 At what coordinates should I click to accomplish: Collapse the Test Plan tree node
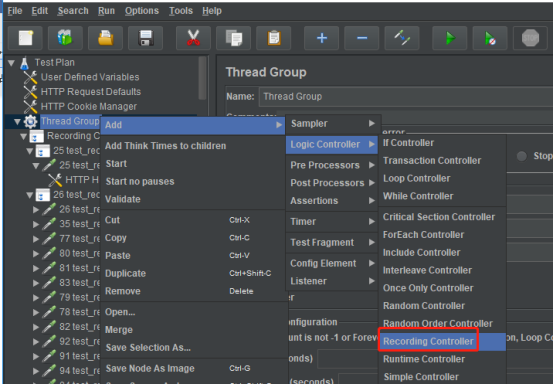pos(12,63)
